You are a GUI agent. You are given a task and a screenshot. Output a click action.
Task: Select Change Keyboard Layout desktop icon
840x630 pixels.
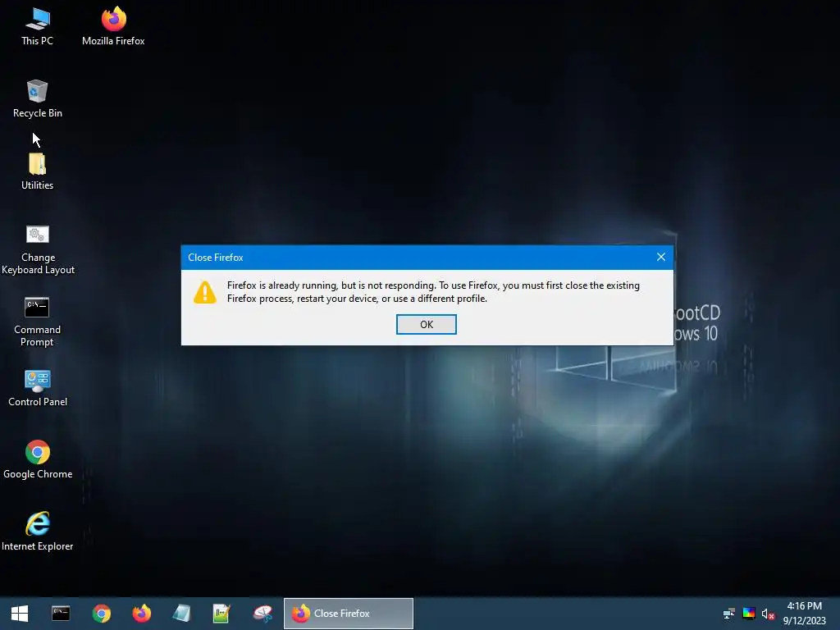point(38,249)
